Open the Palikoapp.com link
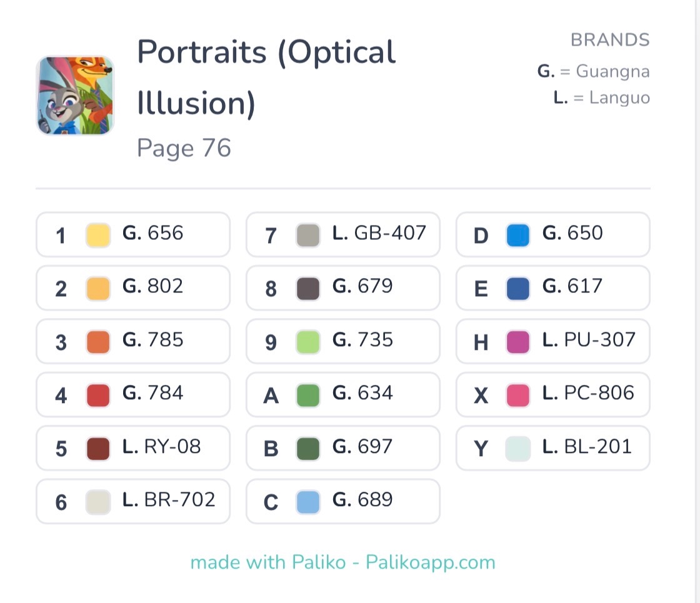700x603 pixels. [431, 563]
